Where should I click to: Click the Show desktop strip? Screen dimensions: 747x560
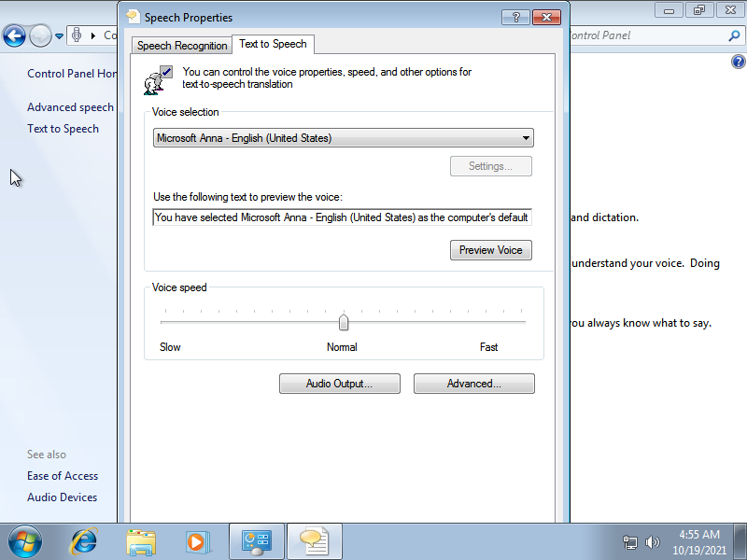point(740,542)
